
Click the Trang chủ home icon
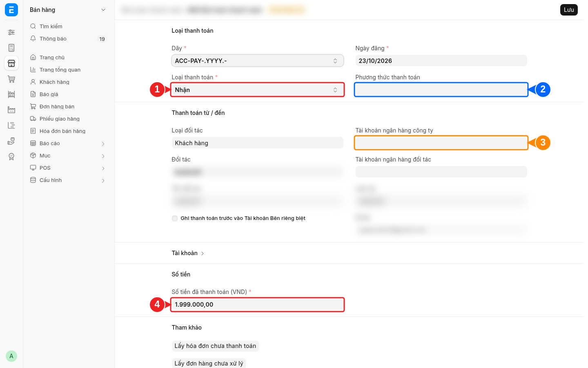pyautogui.click(x=33, y=57)
